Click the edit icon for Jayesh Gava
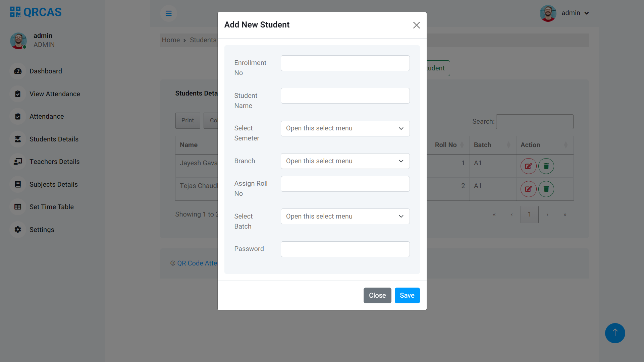 528,166
